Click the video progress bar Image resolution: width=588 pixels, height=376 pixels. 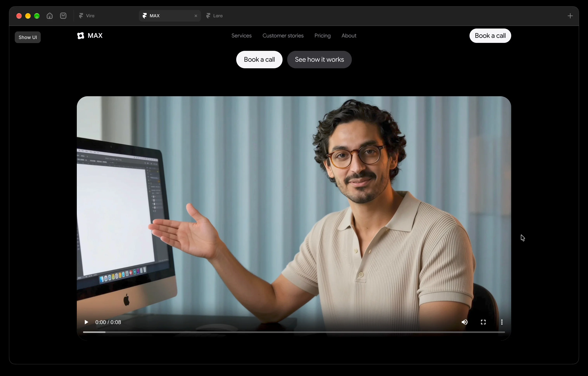(x=294, y=332)
